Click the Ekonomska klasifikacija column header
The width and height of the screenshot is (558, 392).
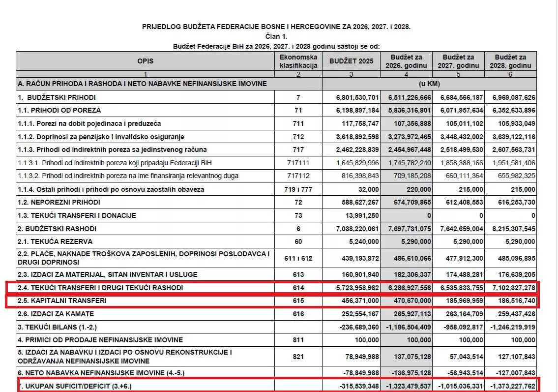pyautogui.click(x=298, y=61)
